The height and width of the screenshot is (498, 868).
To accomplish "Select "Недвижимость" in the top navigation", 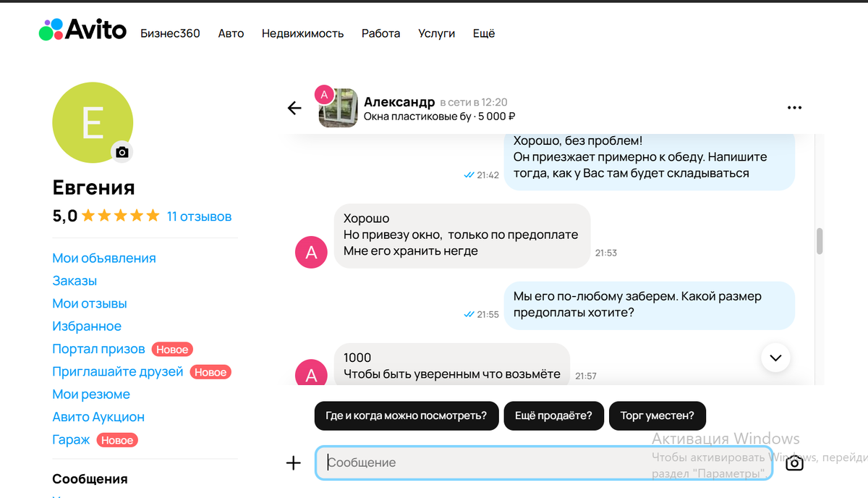I will [x=302, y=33].
